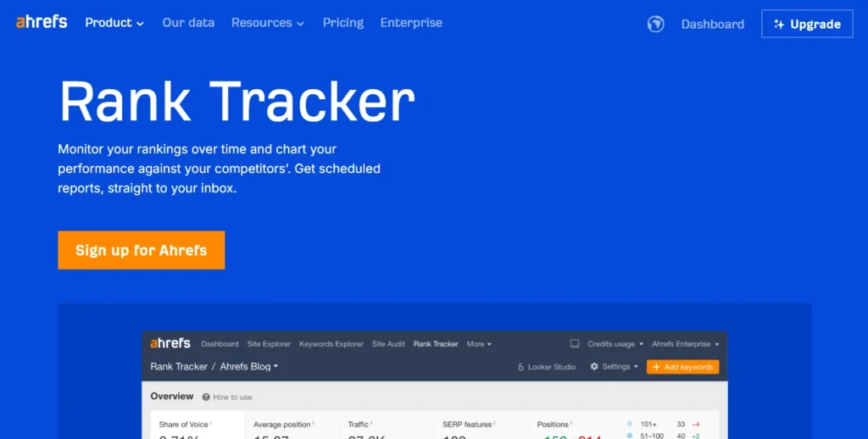This screenshot has height=439, width=868.
Task: Click the Rank Tracker page heading
Action: [x=237, y=102]
